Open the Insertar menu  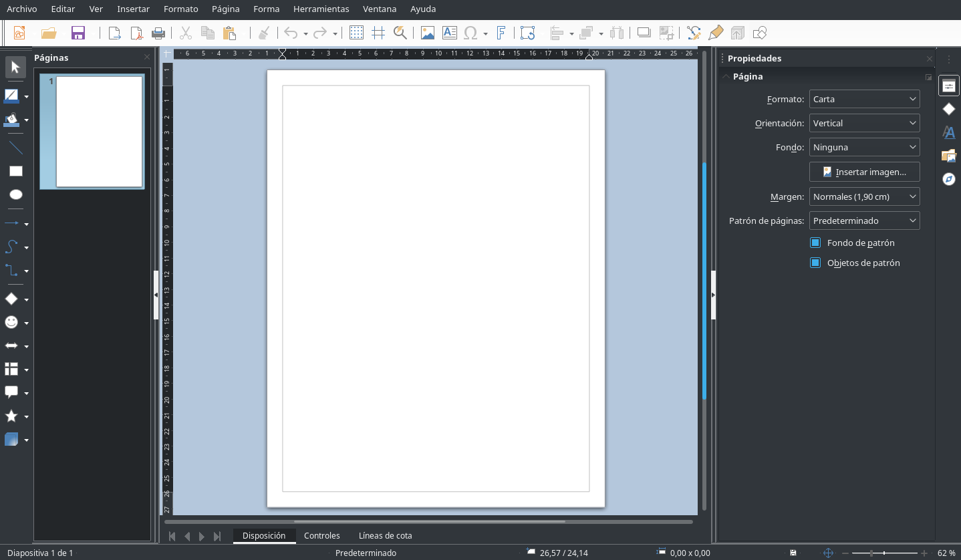[132, 9]
